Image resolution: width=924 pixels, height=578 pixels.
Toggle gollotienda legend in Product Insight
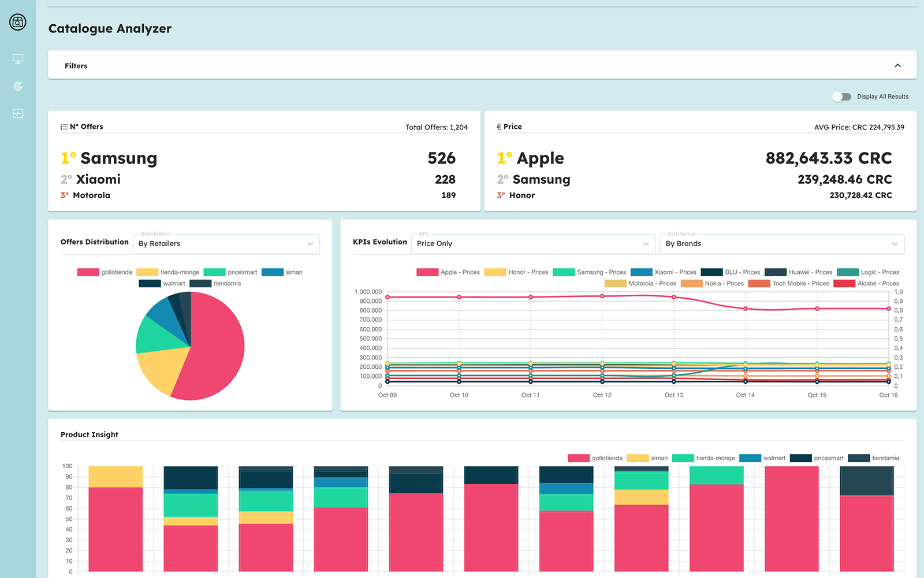595,458
